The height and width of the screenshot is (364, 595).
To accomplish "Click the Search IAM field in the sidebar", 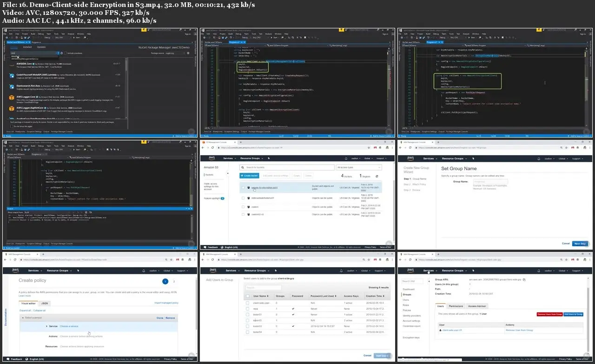I will pos(412,281).
